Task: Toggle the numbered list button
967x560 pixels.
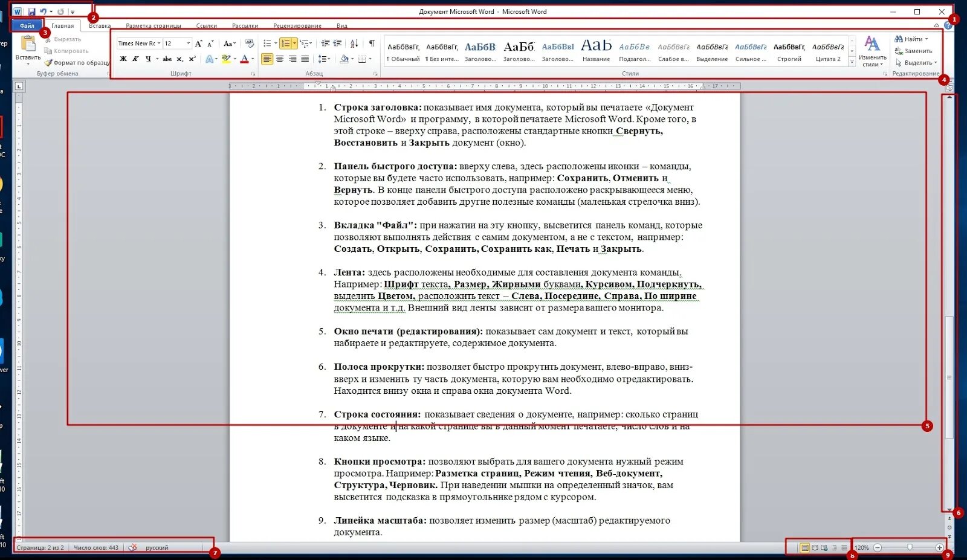Action: coord(286,43)
